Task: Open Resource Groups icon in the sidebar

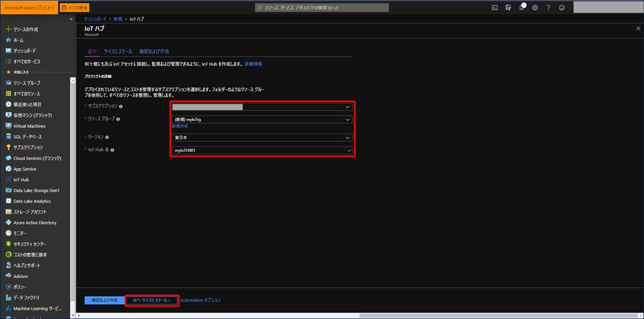Action: [8, 83]
